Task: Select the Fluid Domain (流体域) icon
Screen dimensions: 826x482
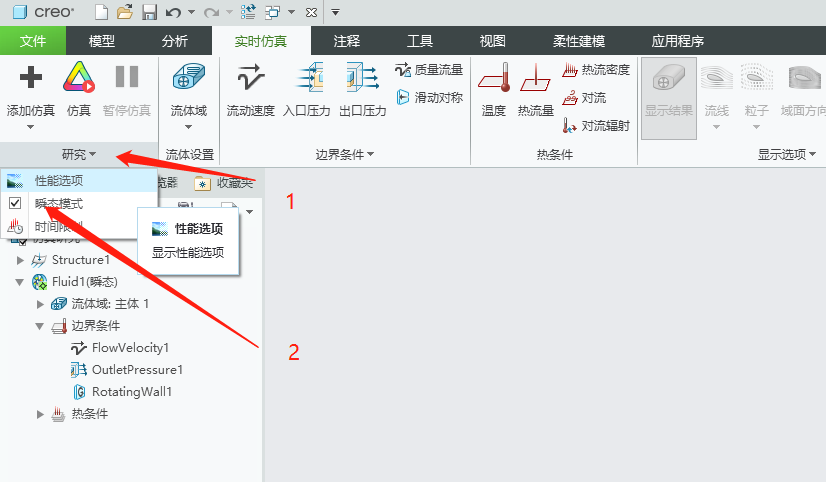Action: pyautogui.click(x=188, y=78)
